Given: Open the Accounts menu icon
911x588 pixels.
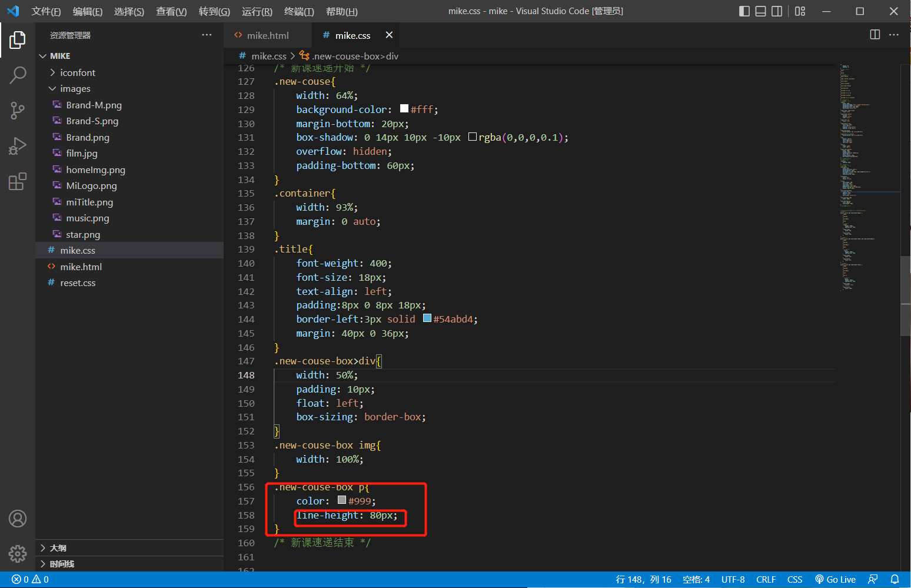Looking at the screenshot, I should tap(18, 519).
